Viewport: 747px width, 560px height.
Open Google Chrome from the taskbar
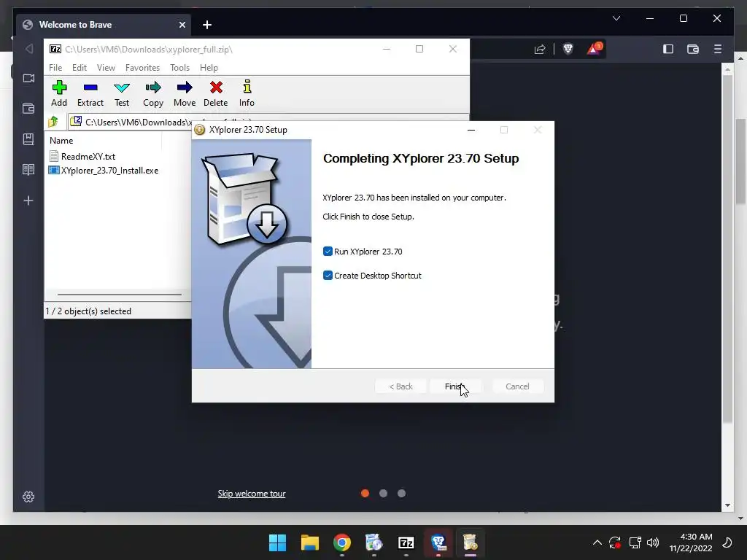pyautogui.click(x=341, y=542)
